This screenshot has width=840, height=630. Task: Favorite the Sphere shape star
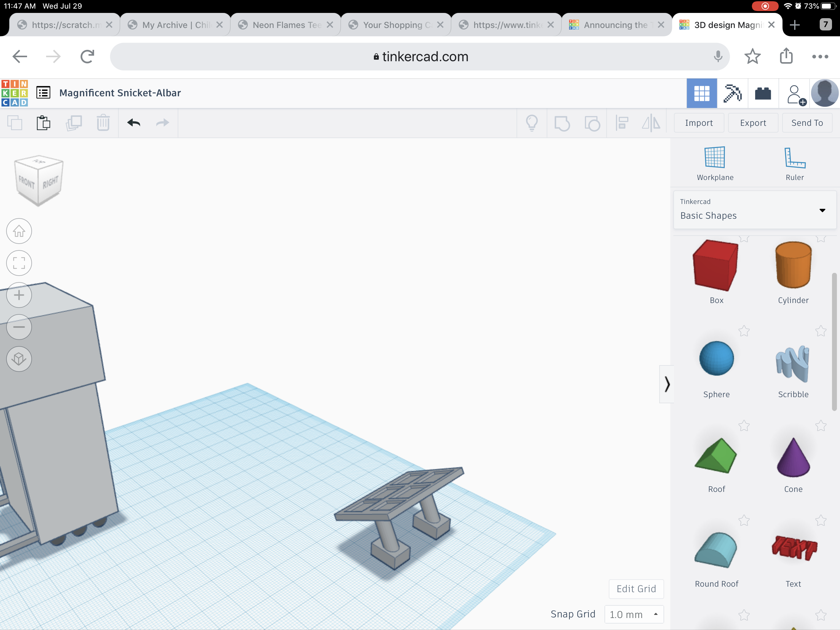point(744,331)
